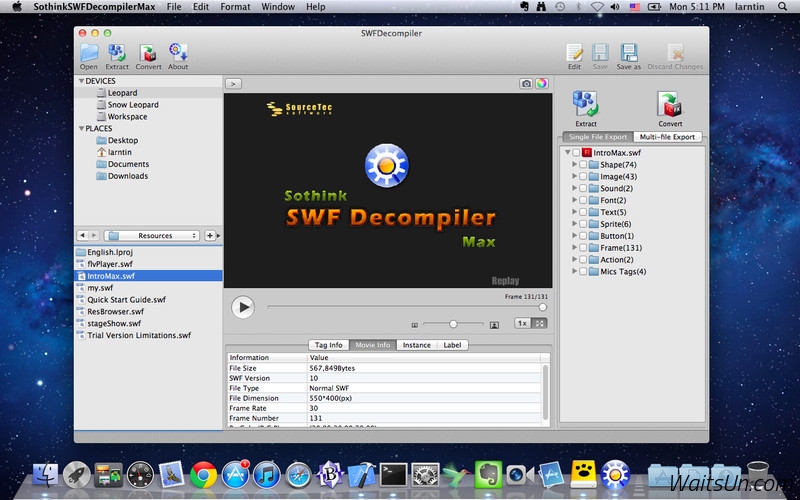Click the snapshot camera icon above preview

coord(526,84)
